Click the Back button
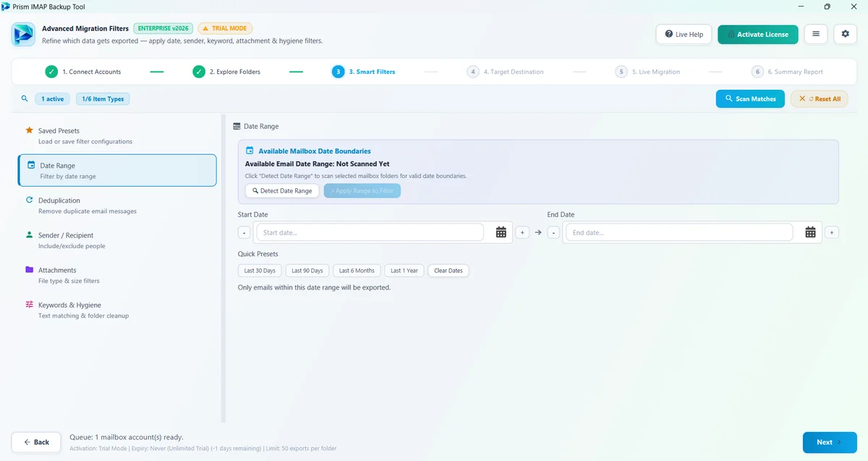 point(36,441)
